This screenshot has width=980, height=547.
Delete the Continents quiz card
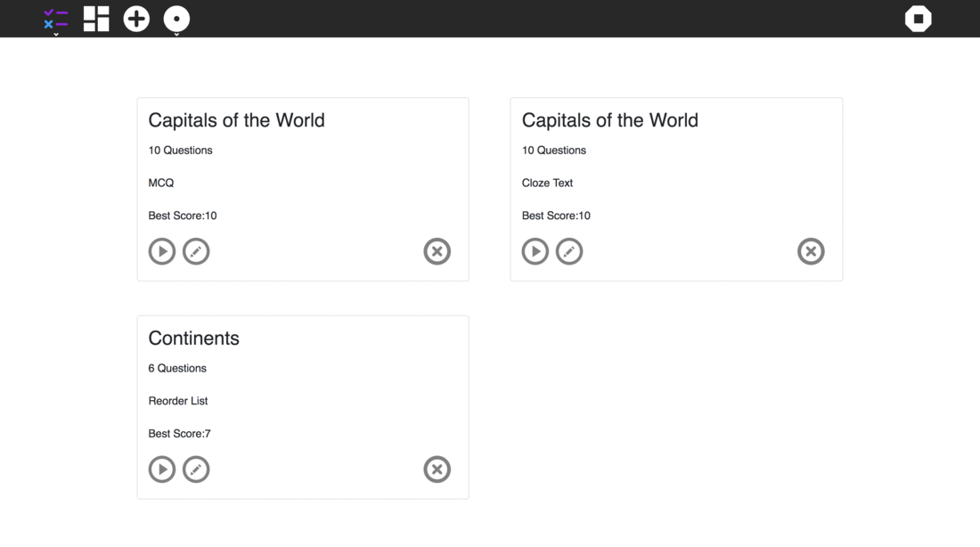point(437,469)
